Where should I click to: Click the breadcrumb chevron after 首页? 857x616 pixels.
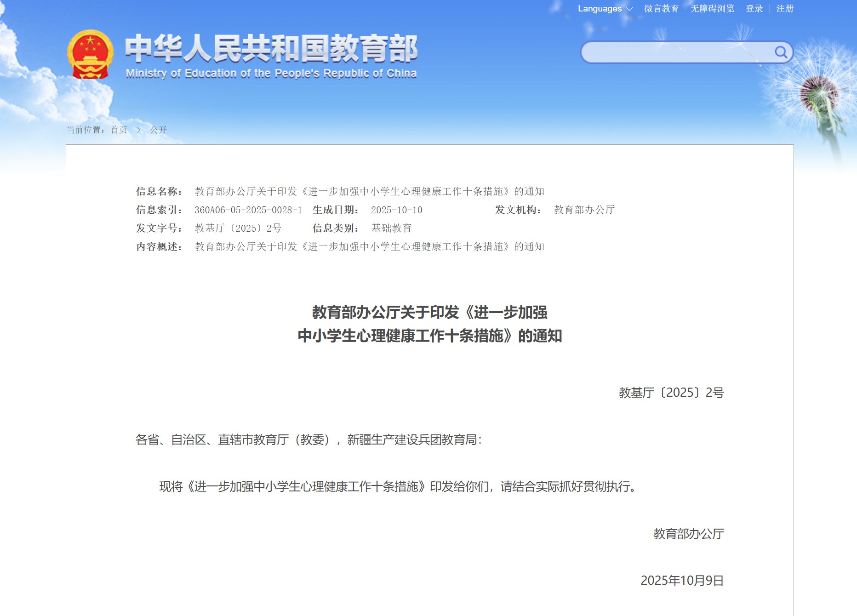tap(138, 130)
